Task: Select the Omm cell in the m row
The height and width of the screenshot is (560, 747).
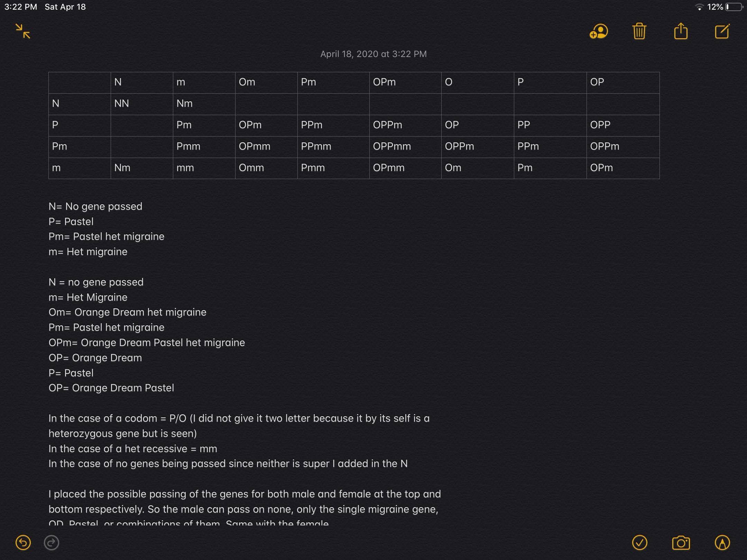Action: 266,168
